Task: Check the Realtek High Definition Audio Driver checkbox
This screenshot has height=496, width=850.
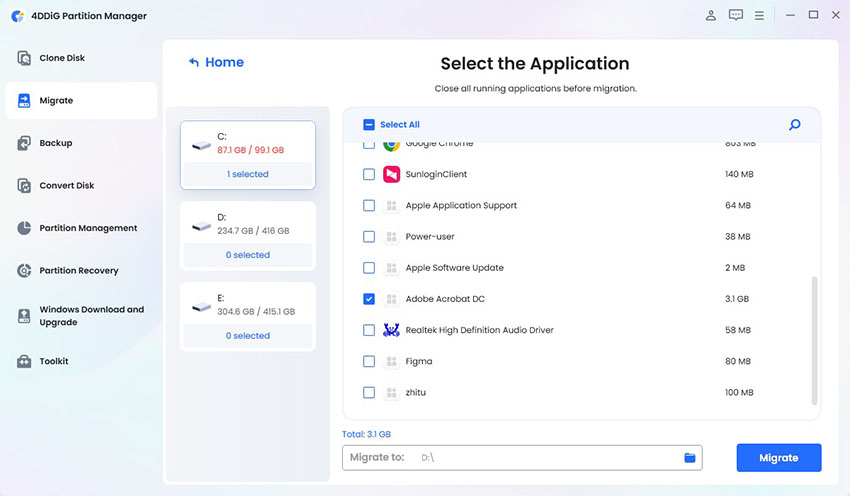Action: [369, 330]
